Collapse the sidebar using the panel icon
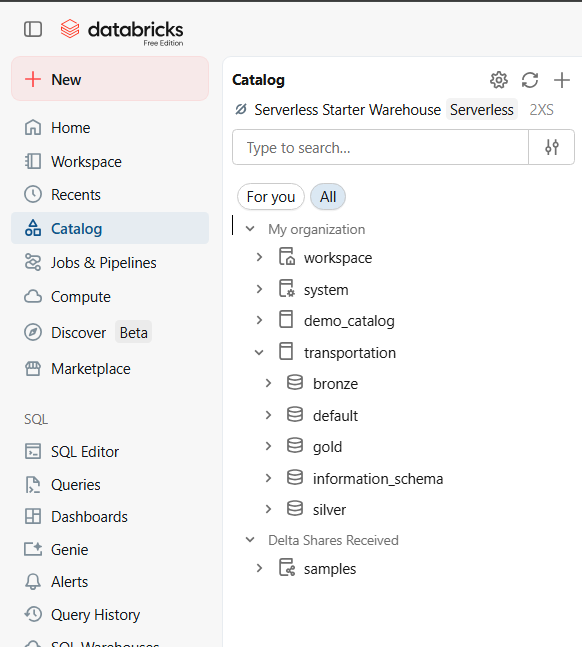 click(33, 29)
